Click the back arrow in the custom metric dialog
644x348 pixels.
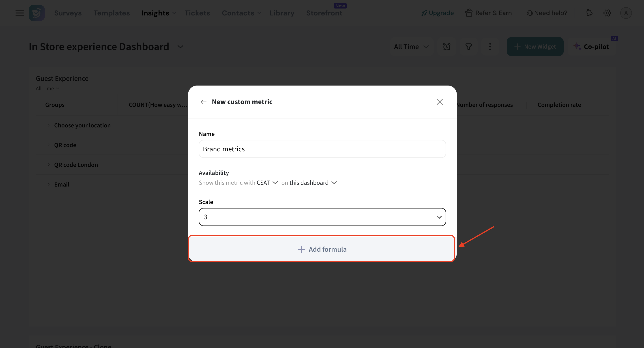point(204,102)
